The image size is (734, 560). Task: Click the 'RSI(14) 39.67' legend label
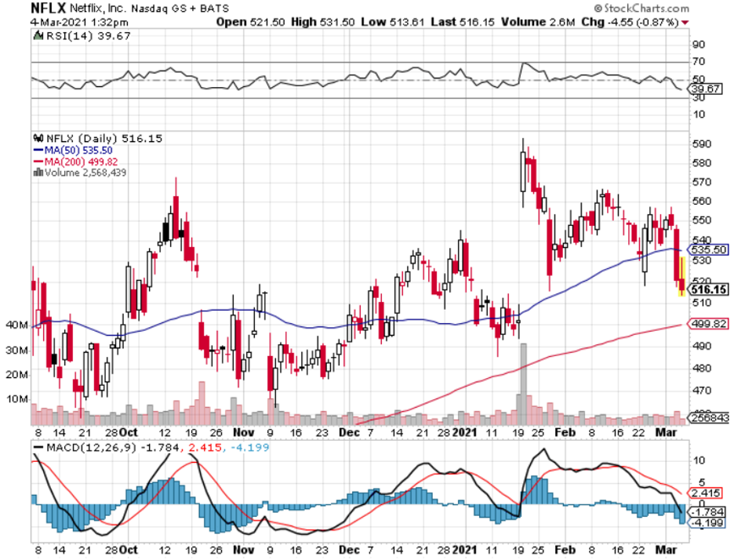(88, 36)
